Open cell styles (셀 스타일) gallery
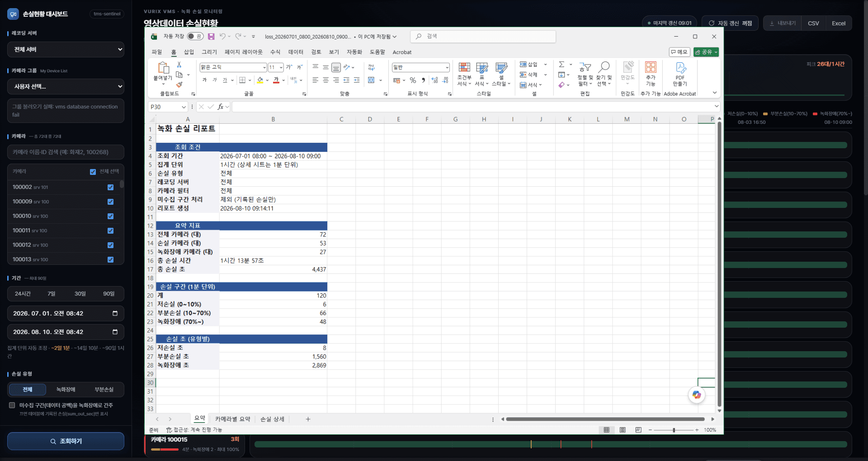 click(501, 74)
